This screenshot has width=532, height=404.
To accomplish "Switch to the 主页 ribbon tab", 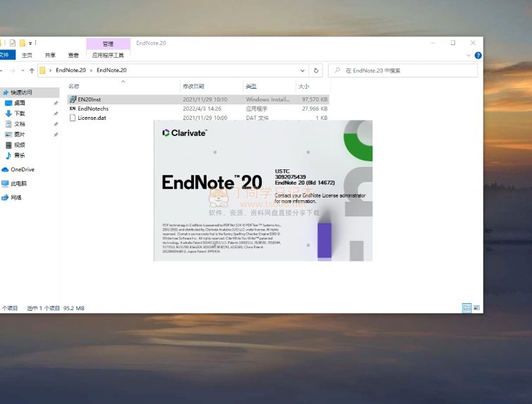I will coord(27,55).
